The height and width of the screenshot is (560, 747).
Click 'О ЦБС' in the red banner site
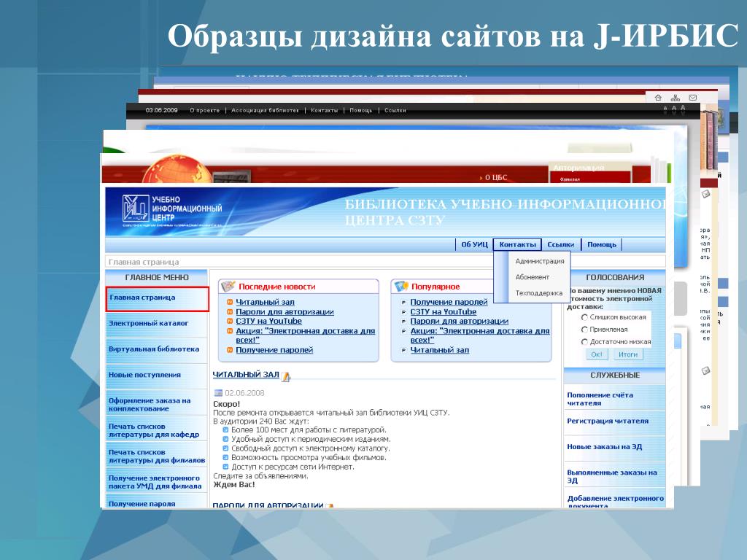pos(496,177)
